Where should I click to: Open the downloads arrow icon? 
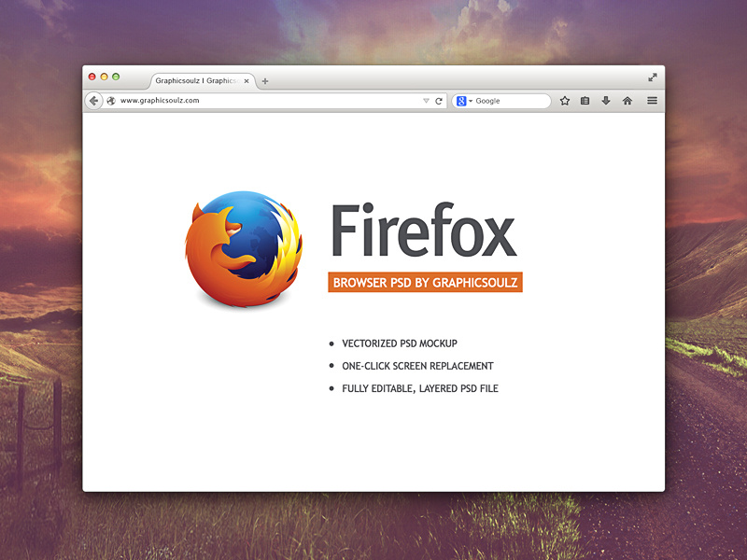(606, 101)
